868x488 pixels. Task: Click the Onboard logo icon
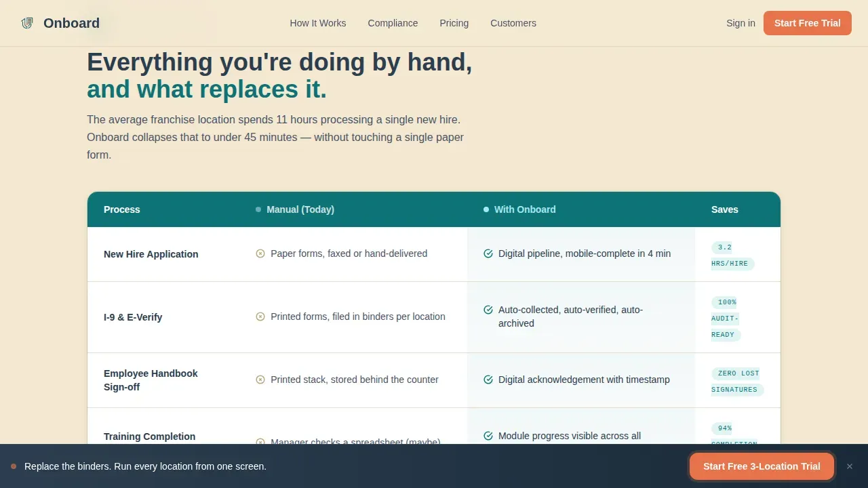coord(27,23)
